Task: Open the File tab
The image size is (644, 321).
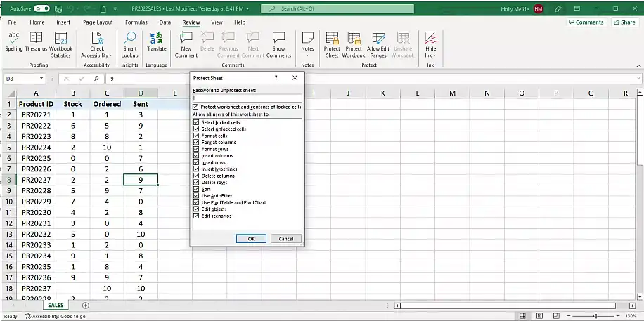Action: 13,22
